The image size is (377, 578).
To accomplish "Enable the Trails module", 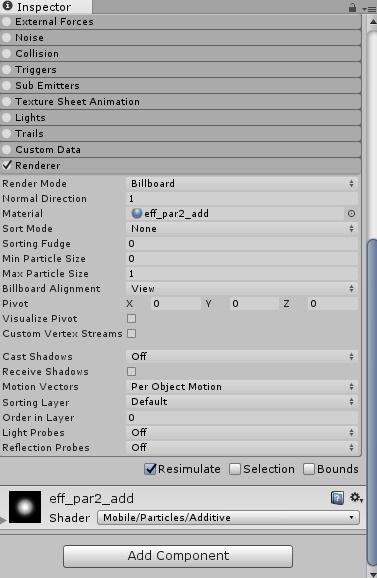I will tap(6, 133).
